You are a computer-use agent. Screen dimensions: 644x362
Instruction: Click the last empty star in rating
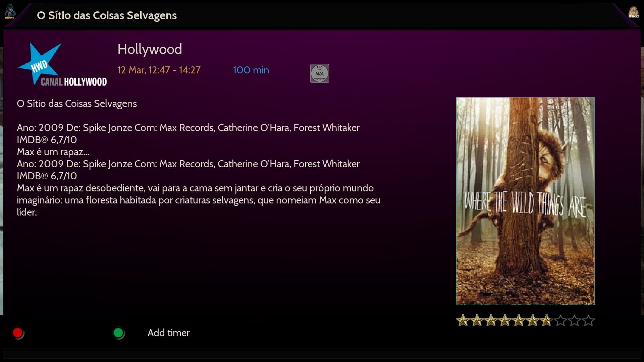pos(588,321)
